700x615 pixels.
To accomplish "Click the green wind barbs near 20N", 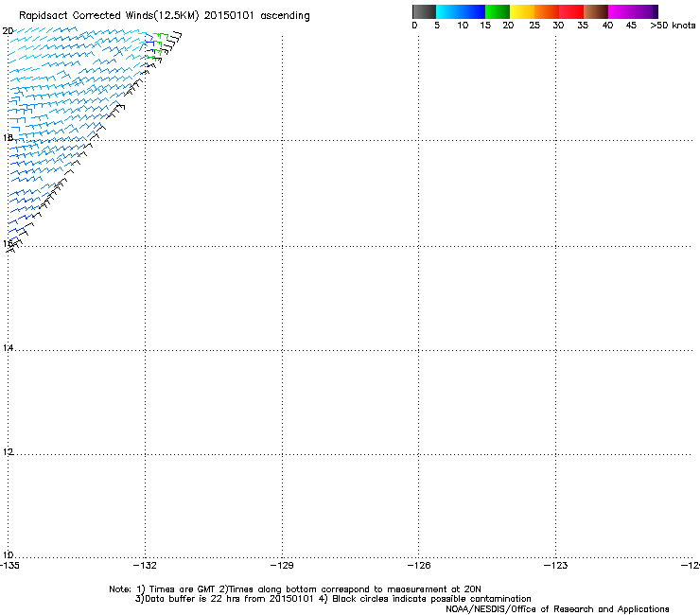I will point(158,45).
